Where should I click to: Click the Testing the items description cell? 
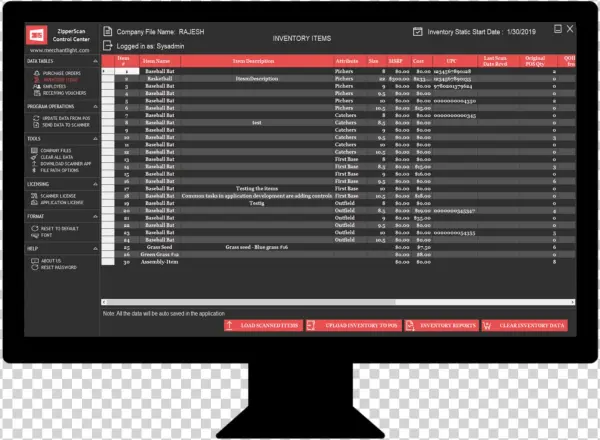[257, 189]
